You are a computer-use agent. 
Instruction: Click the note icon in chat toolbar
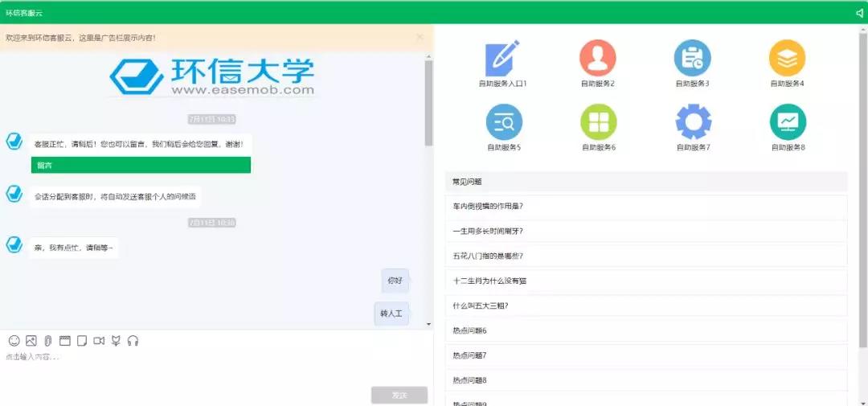tap(82, 341)
